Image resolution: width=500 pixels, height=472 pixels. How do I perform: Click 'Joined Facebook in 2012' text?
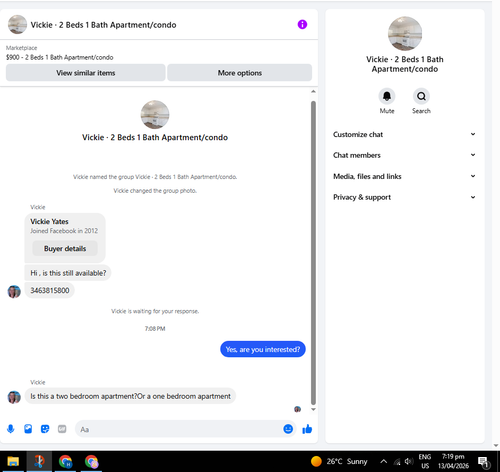(x=64, y=231)
